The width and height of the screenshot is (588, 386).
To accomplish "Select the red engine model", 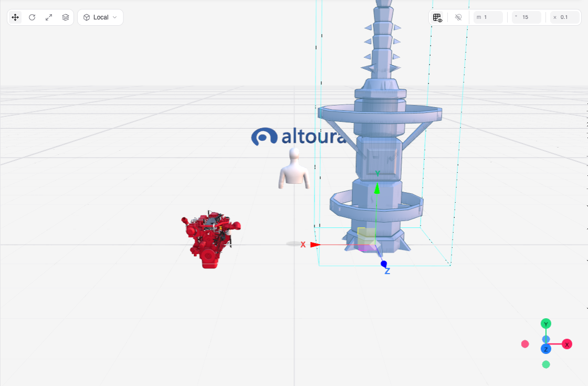I will (211, 239).
